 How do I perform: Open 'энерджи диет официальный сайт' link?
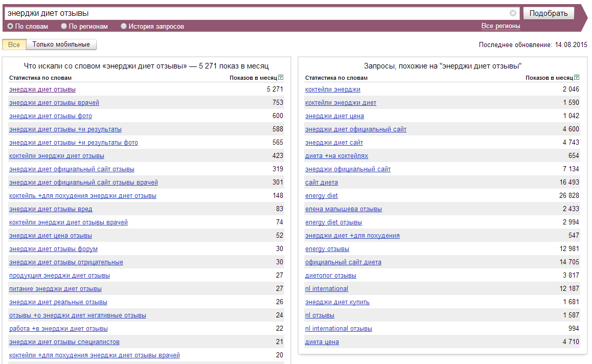(356, 129)
